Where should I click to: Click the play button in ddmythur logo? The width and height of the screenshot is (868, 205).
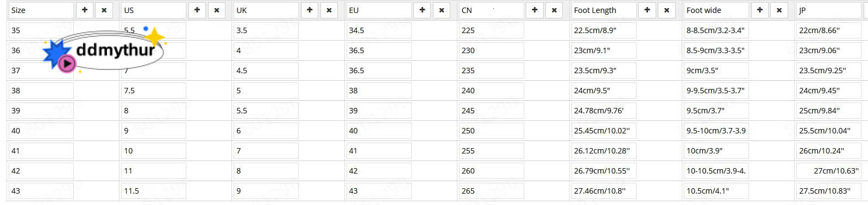[x=67, y=63]
